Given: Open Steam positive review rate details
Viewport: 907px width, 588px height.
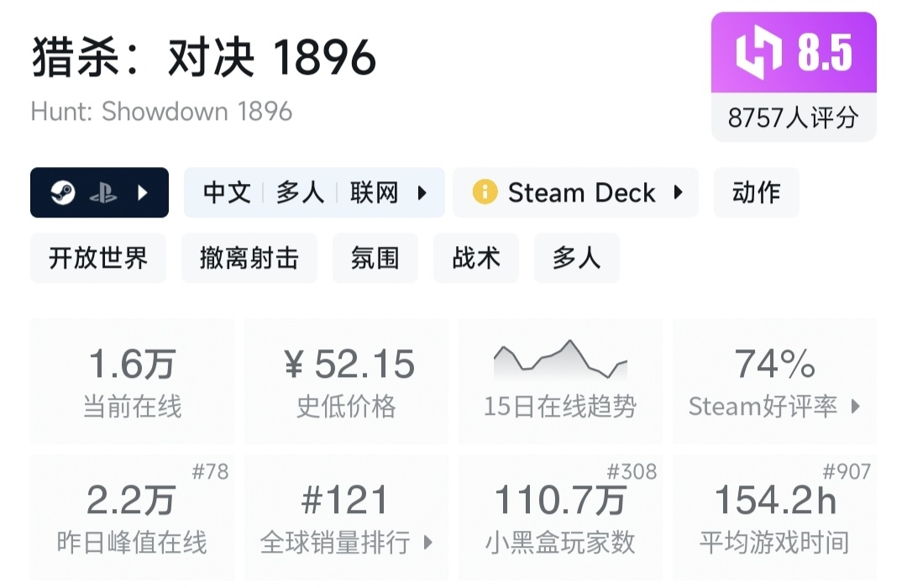Looking at the screenshot, I should pyautogui.click(x=856, y=407).
